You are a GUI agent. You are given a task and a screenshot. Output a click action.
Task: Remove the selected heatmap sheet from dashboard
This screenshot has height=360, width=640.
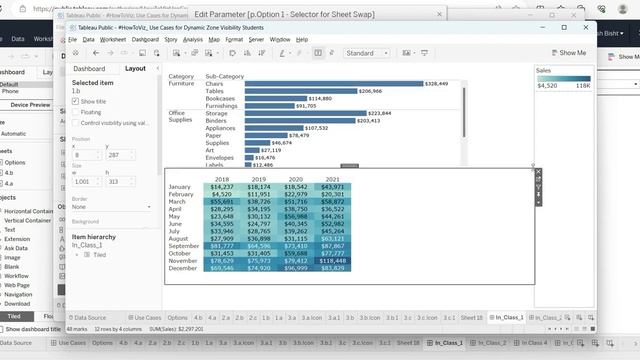click(x=538, y=172)
